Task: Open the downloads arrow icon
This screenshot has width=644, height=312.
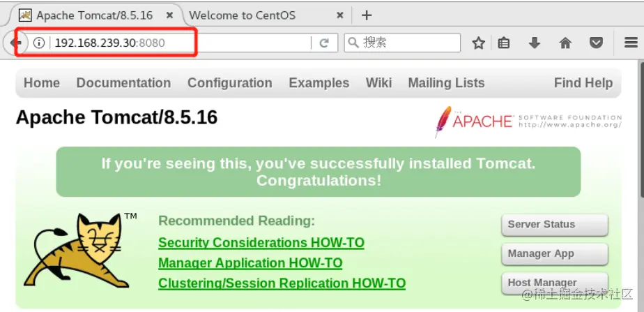Action: tap(535, 43)
